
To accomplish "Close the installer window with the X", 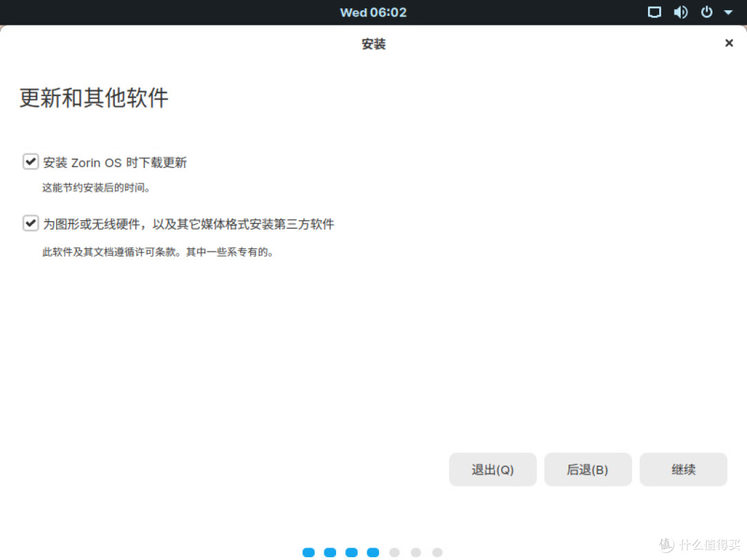I will pyautogui.click(x=728, y=43).
